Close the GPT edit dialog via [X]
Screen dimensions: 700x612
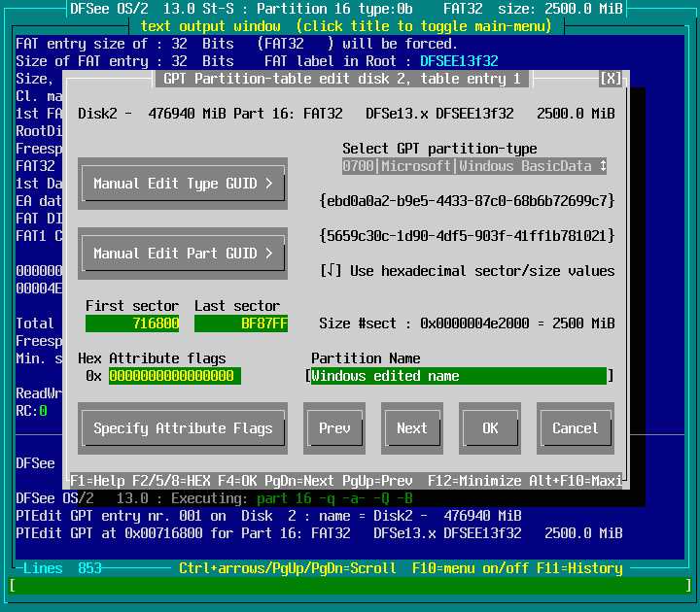coord(611,79)
